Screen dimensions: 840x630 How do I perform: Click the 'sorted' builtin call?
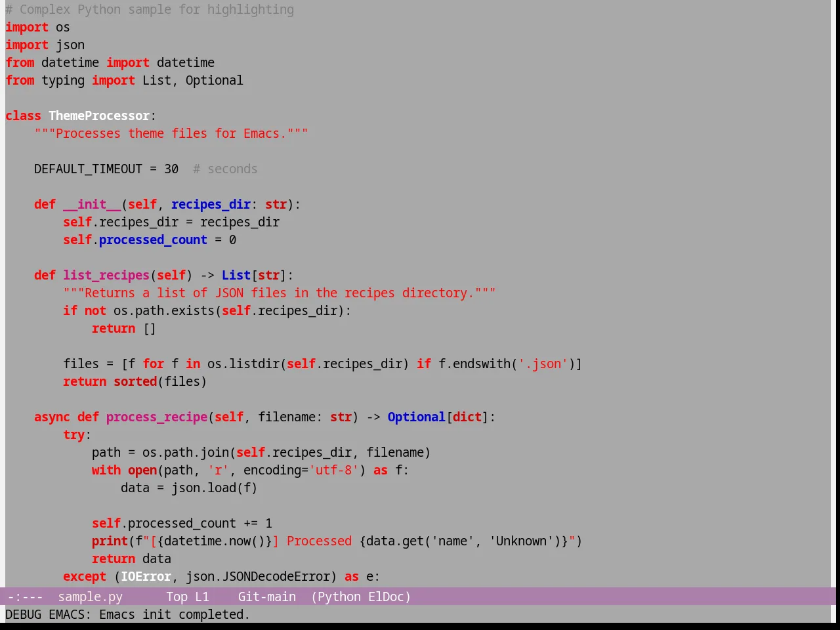pos(135,381)
